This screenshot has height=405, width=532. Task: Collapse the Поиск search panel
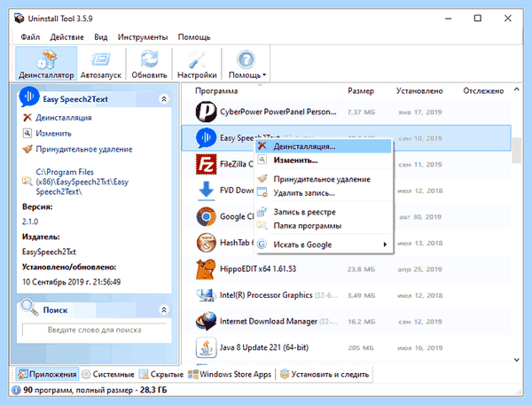(x=164, y=309)
